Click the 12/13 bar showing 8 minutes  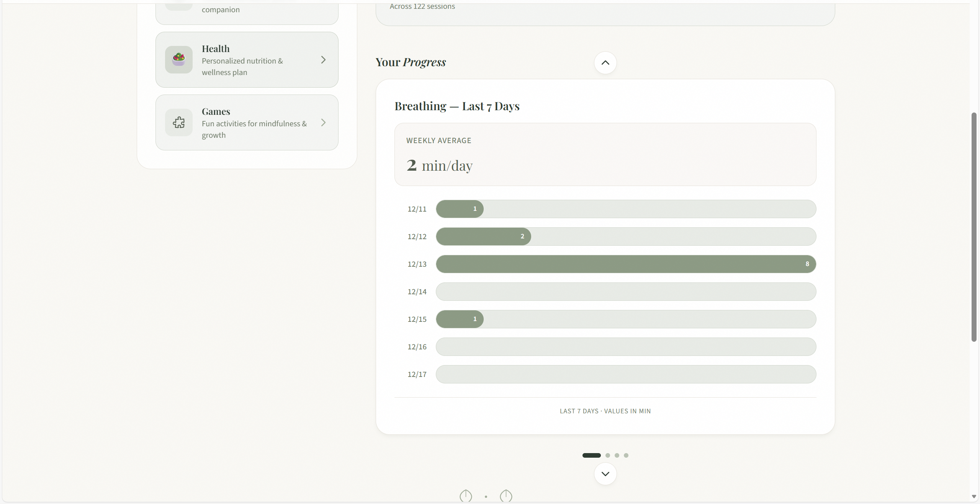(x=626, y=264)
